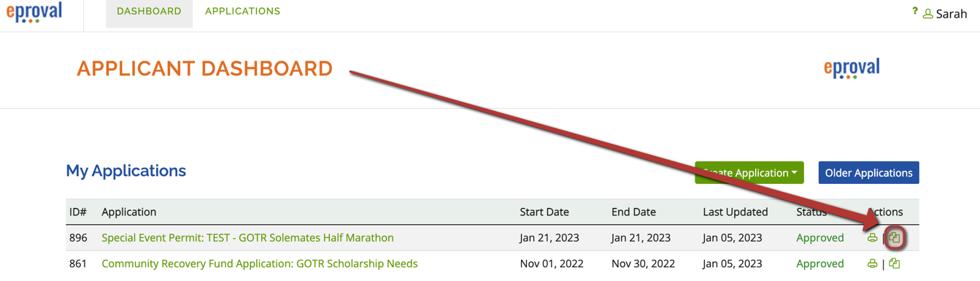Open Special Event Permit GOTR Solemates link
The width and height of the screenshot is (980, 281).
pyautogui.click(x=247, y=238)
